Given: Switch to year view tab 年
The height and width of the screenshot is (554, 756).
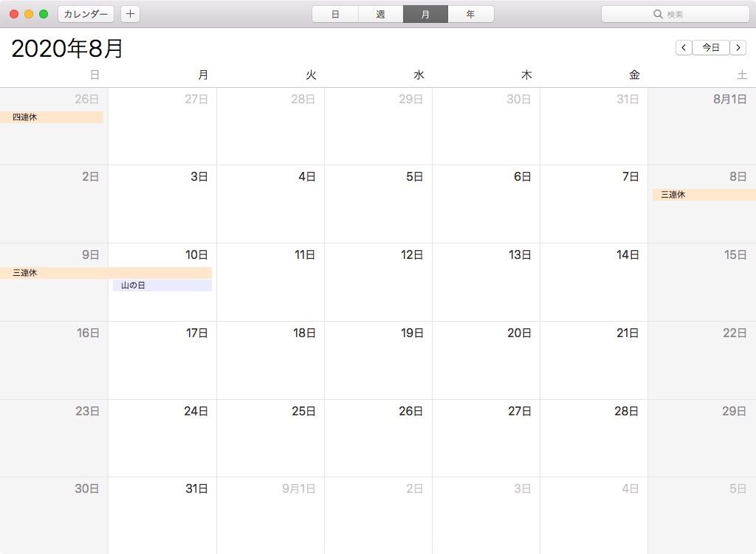Looking at the screenshot, I should click(470, 14).
